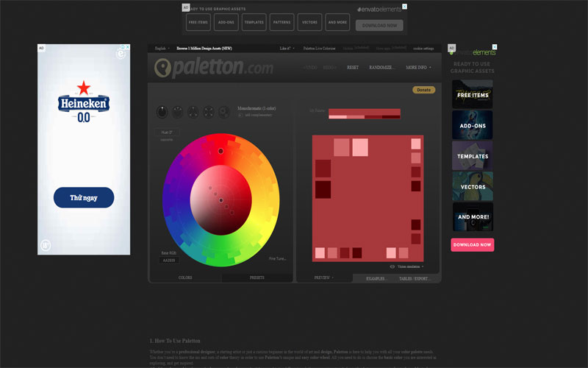Open the Vision simulation dropdown
The height and width of the screenshot is (368, 588).
(410, 266)
